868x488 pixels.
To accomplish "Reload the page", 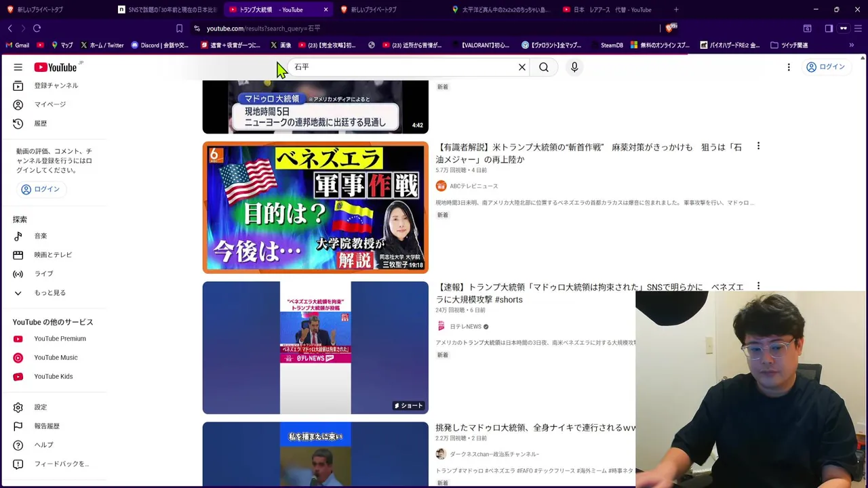I will (37, 28).
